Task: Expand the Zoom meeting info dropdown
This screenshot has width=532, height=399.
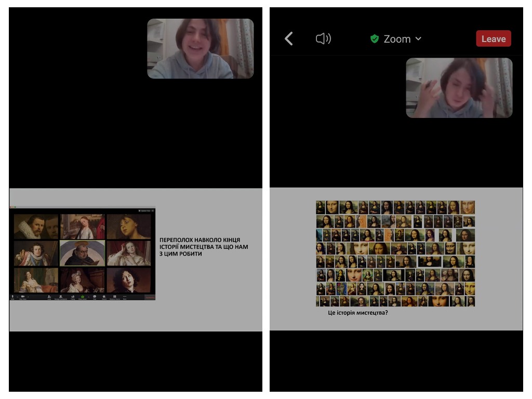Action: coord(403,39)
